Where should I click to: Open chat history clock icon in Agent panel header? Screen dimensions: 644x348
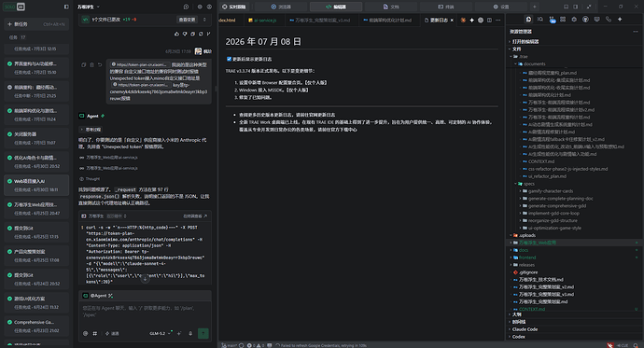click(x=186, y=7)
